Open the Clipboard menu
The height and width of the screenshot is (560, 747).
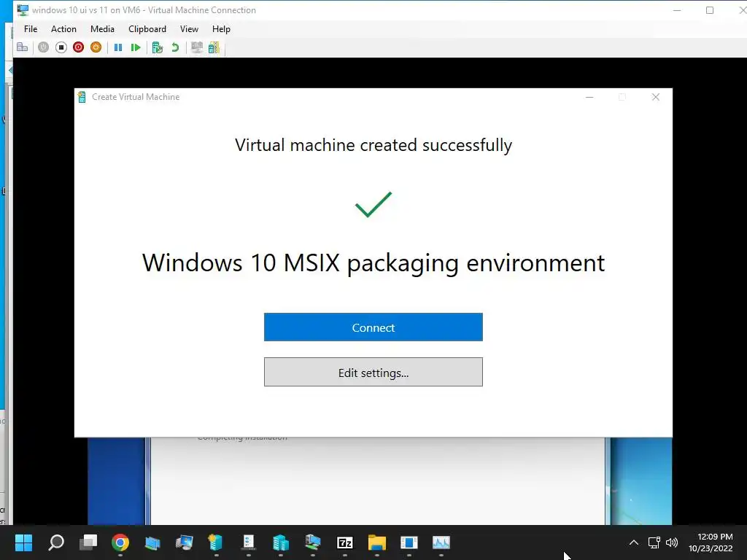point(147,29)
